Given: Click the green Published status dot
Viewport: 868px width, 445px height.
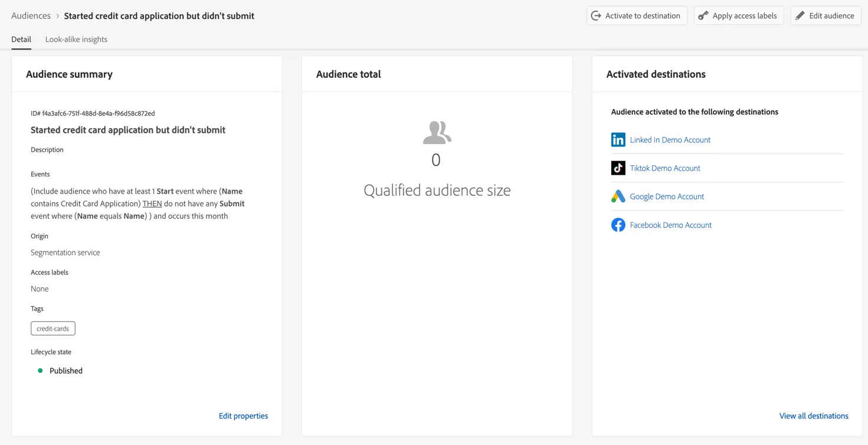Looking at the screenshot, I should tap(40, 371).
